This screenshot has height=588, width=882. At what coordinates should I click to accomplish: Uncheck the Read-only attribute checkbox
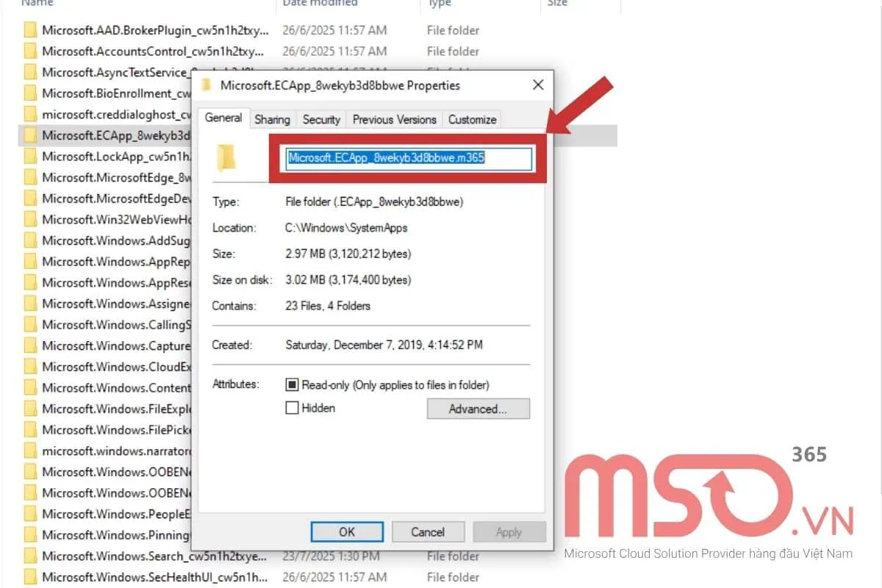[293, 384]
